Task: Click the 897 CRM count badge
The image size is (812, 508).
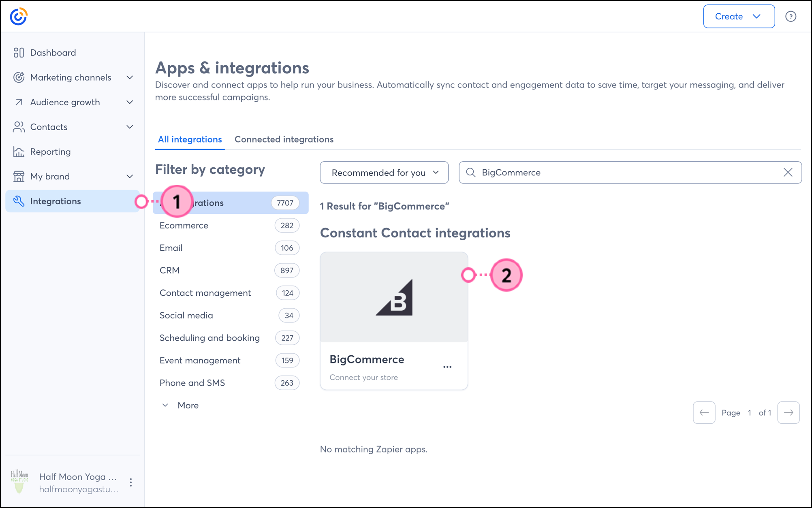Action: [x=287, y=271]
